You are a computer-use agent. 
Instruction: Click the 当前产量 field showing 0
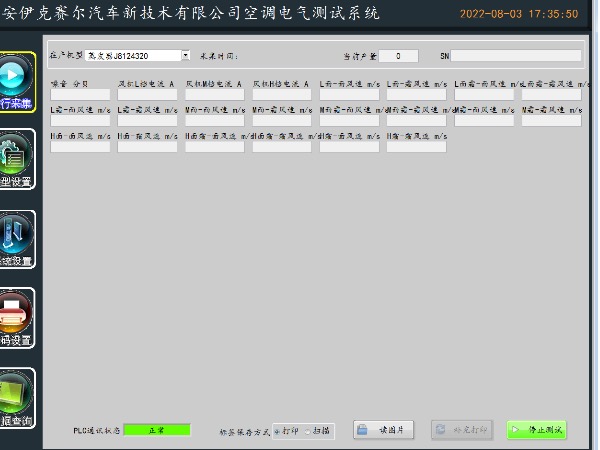(398, 56)
